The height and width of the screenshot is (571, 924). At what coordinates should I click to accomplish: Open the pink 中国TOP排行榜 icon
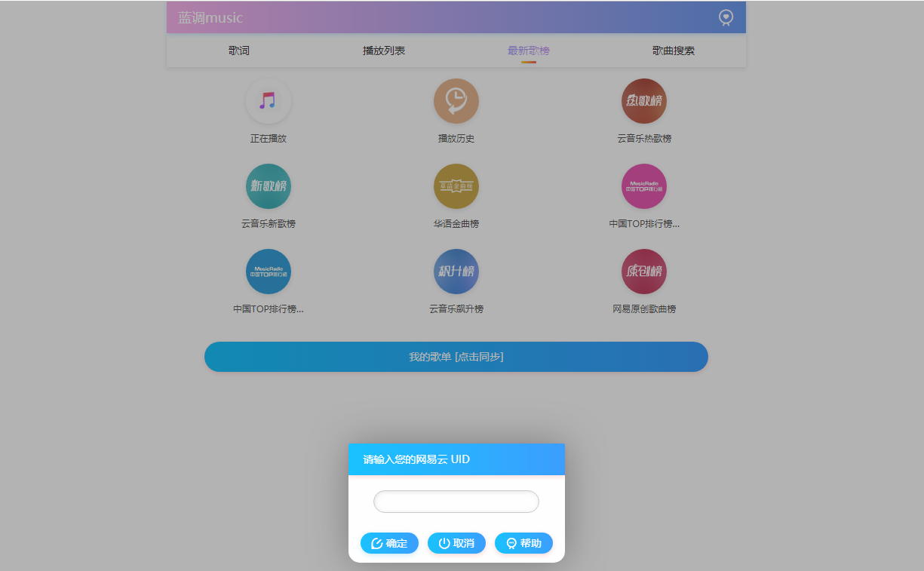click(644, 186)
